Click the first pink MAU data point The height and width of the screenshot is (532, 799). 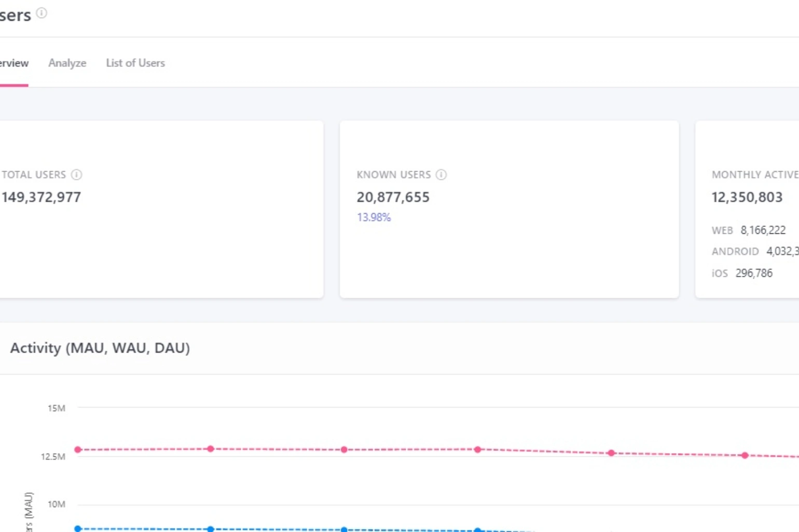pyautogui.click(x=78, y=450)
